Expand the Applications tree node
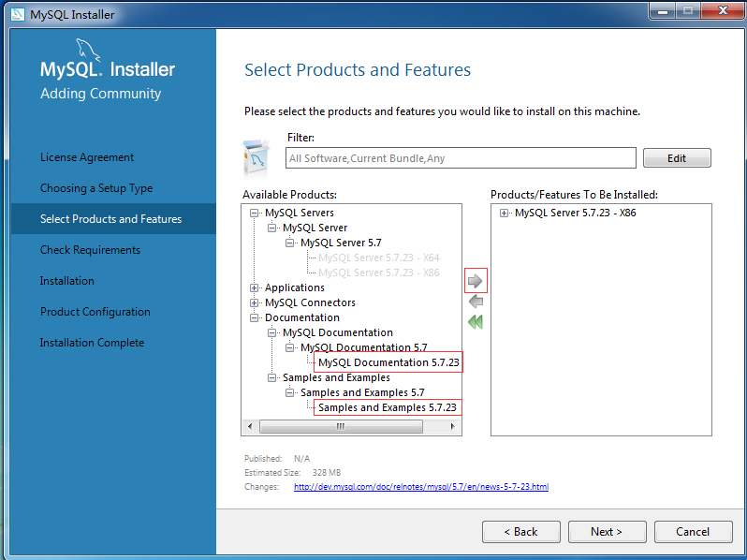Viewport: 747px width, 560px height. pos(255,287)
